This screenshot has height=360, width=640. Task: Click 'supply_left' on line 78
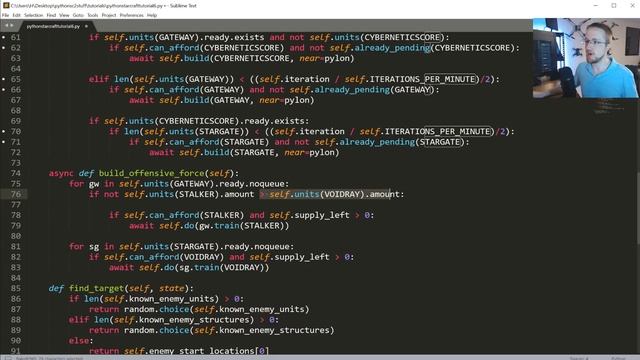pyautogui.click(x=322, y=215)
